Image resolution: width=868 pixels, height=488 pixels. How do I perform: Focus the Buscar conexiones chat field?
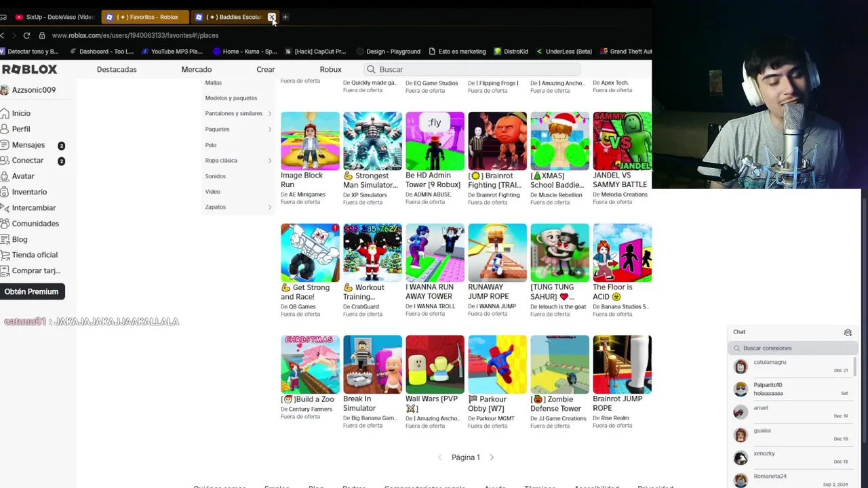(792, 348)
